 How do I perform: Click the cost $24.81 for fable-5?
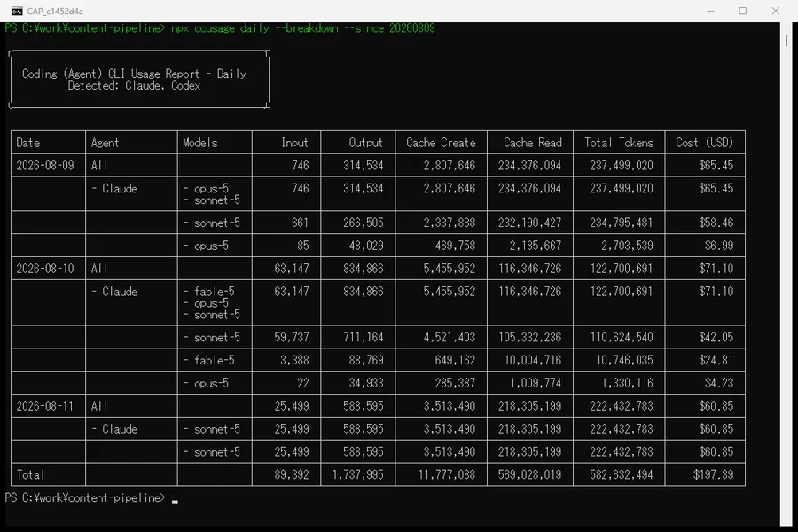click(x=716, y=361)
